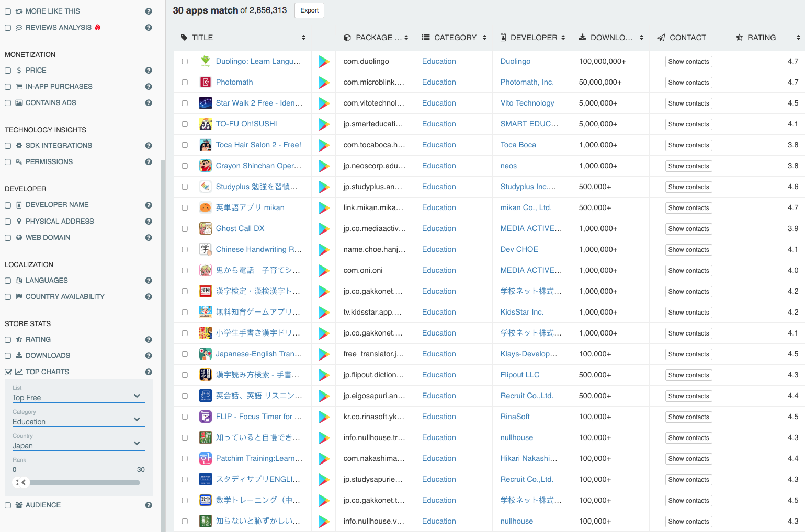Sort by TITLE column arrows
Viewport: 805px width, 532px height.
(303, 38)
